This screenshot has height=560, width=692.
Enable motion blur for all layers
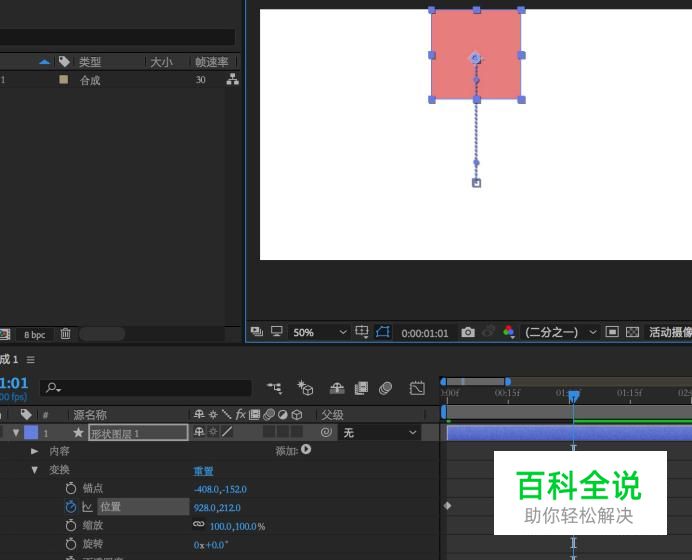pyautogui.click(x=385, y=388)
